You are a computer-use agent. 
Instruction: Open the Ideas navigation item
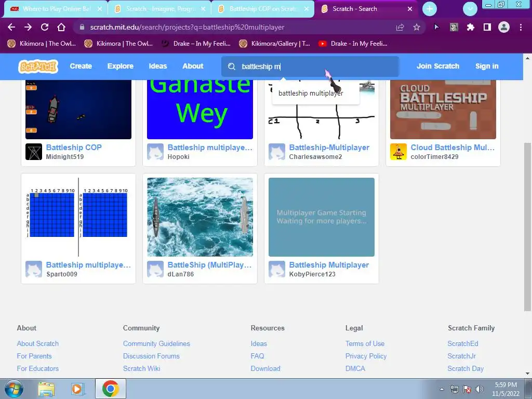(158, 66)
